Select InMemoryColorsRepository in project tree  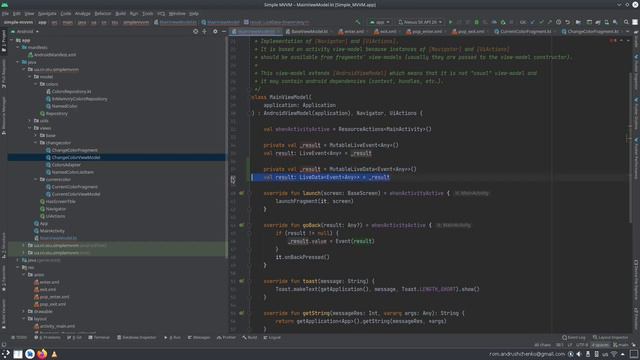point(80,99)
